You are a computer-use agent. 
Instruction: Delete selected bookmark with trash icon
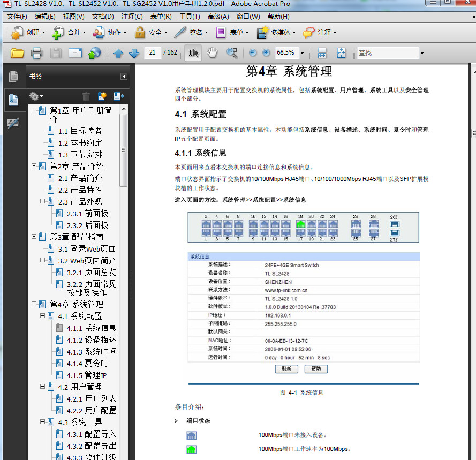click(x=86, y=96)
